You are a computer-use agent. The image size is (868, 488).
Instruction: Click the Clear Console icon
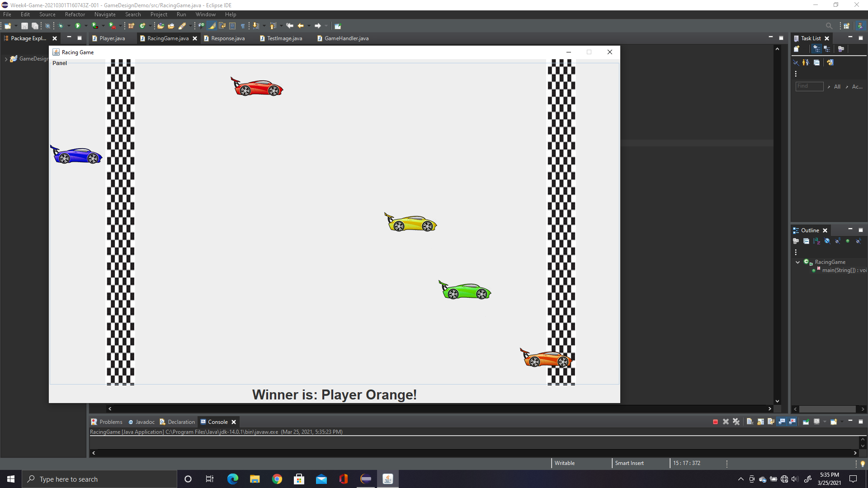pyautogui.click(x=749, y=422)
